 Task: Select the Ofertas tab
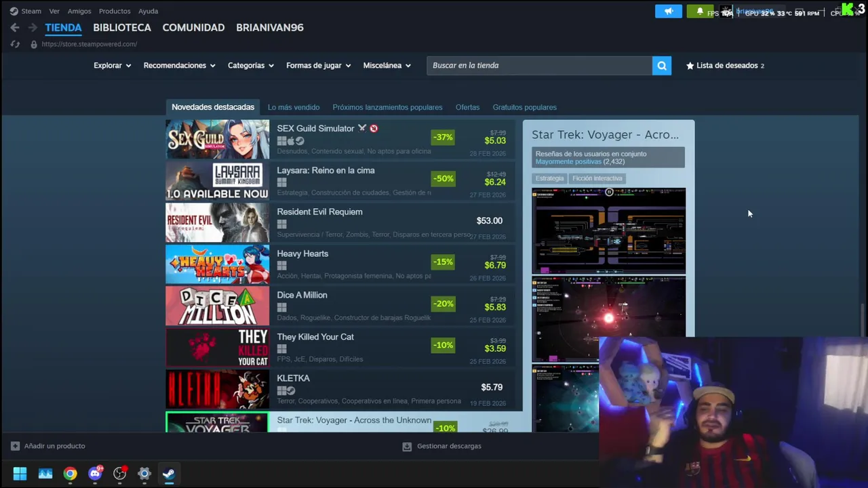[x=467, y=107]
